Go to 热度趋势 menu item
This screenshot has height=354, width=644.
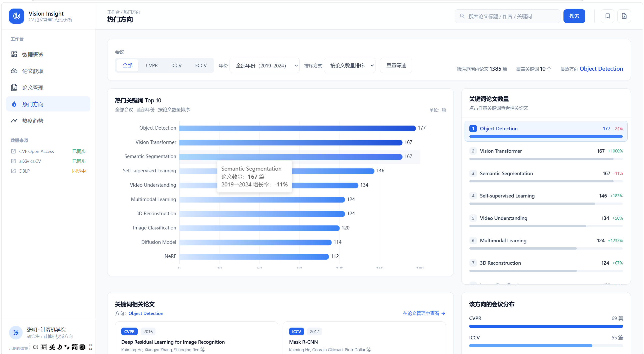pos(48,121)
